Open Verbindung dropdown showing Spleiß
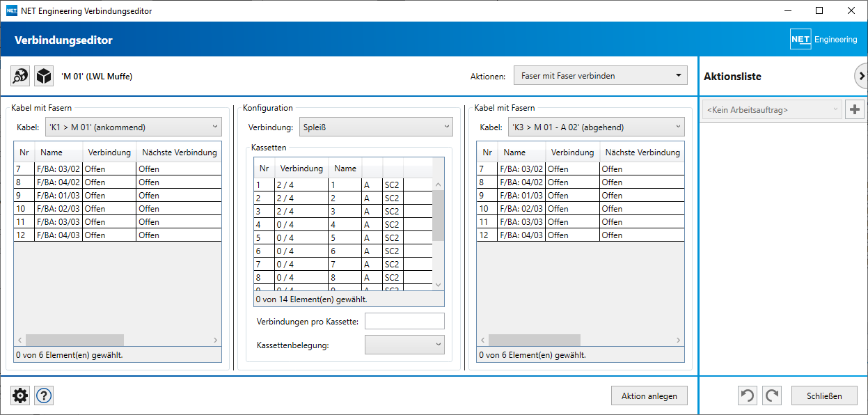This screenshot has width=868, height=415. coord(376,127)
